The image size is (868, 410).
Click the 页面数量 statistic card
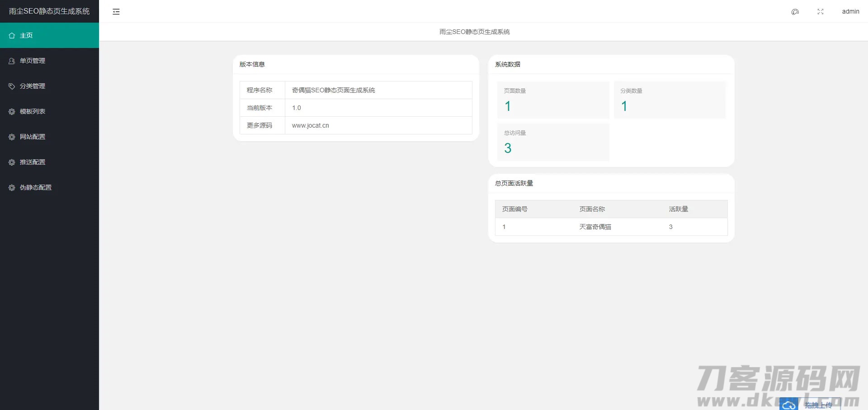pyautogui.click(x=553, y=100)
